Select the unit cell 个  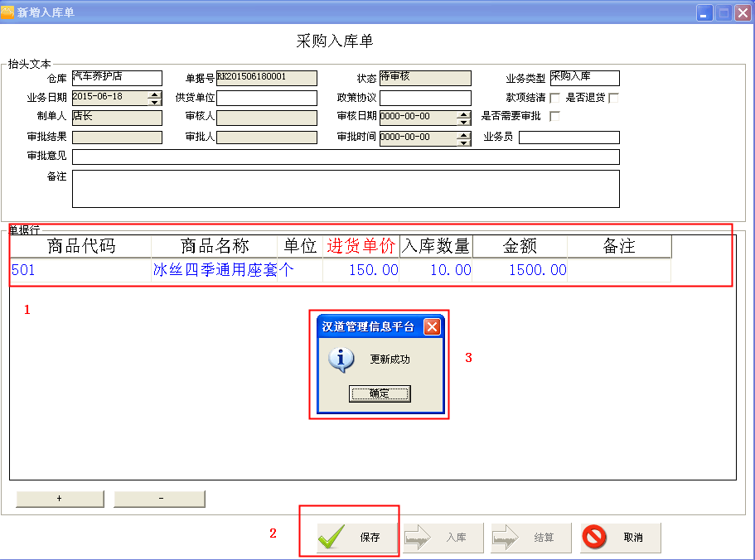[300, 270]
